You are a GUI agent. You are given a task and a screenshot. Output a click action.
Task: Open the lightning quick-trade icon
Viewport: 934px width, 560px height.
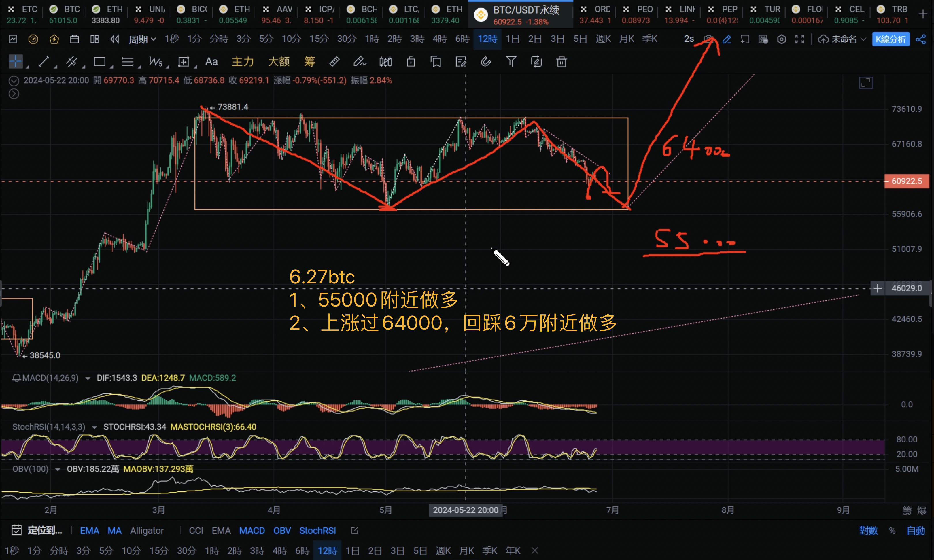(54, 39)
